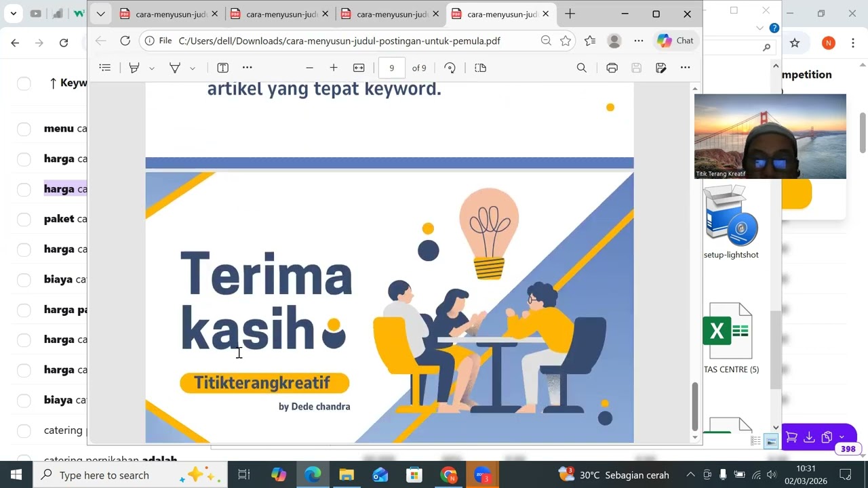Viewport: 868px width, 488px height.
Task: Expand the Highlight color dropdown arrow
Action: pyautogui.click(x=152, y=68)
